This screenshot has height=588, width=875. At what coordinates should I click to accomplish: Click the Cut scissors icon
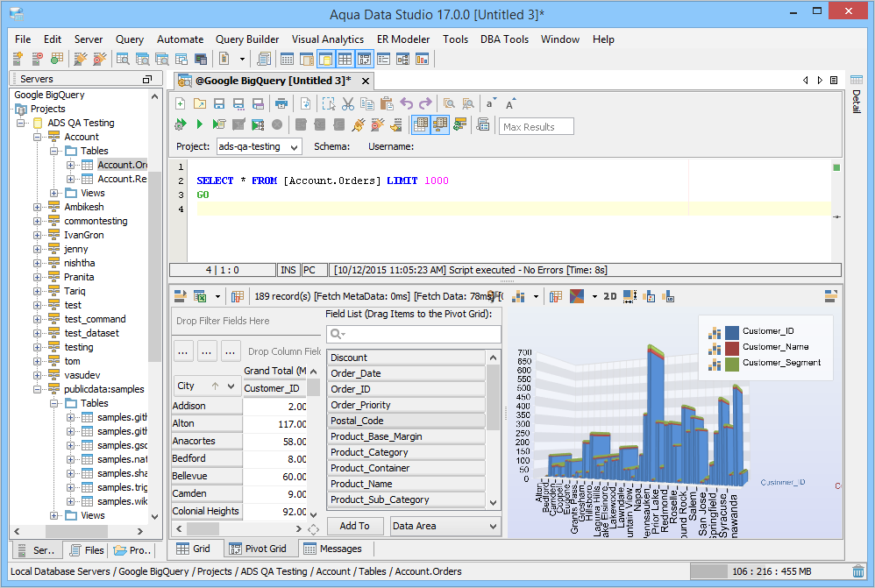348,103
